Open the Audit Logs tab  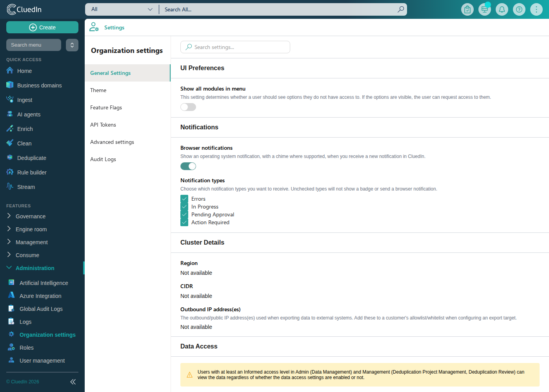[x=127, y=159]
